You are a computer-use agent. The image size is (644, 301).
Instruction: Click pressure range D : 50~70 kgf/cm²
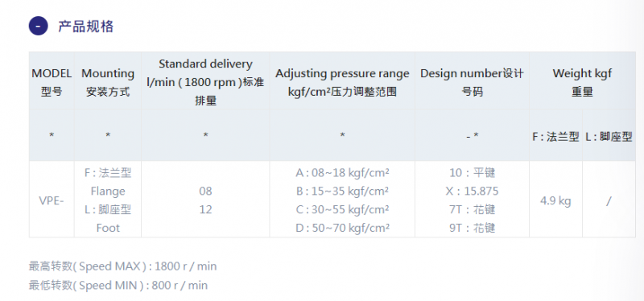click(x=342, y=228)
